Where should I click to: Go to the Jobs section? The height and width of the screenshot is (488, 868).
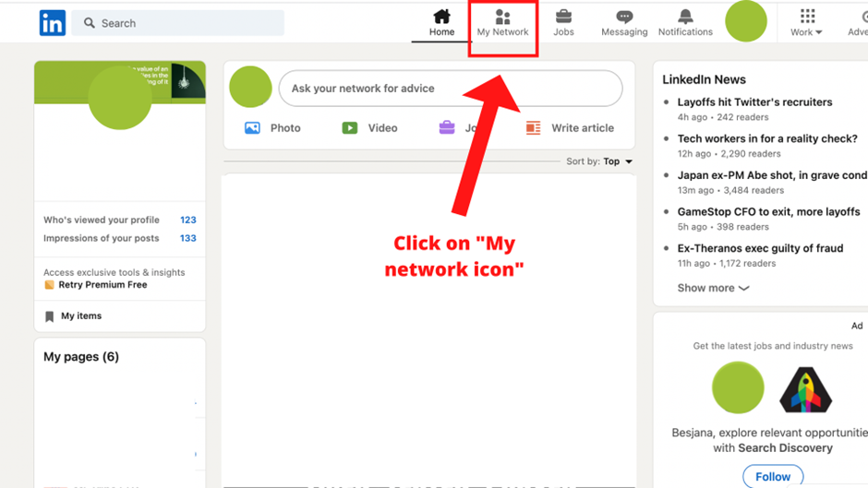[563, 23]
